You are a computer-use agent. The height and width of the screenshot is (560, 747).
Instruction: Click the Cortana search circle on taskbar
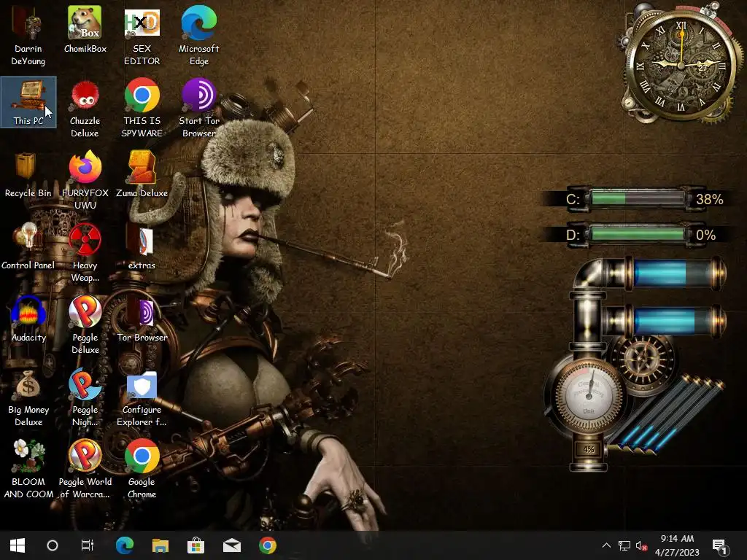(x=53, y=545)
